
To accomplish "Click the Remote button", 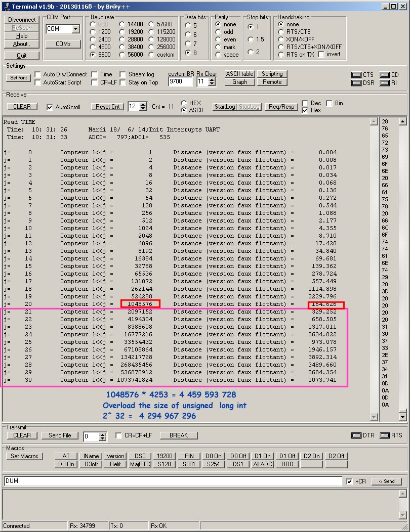I will pyautogui.click(x=272, y=82).
